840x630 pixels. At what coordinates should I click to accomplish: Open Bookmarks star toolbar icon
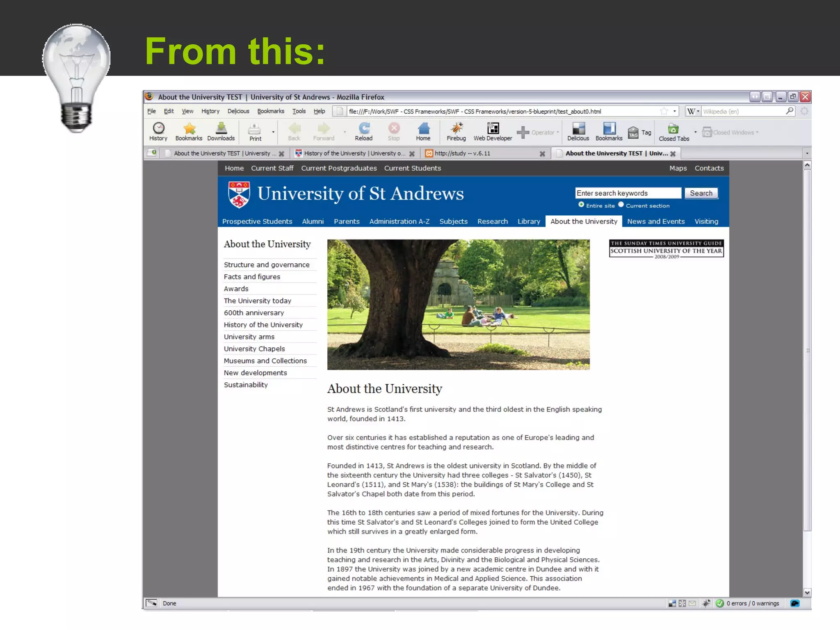click(189, 132)
